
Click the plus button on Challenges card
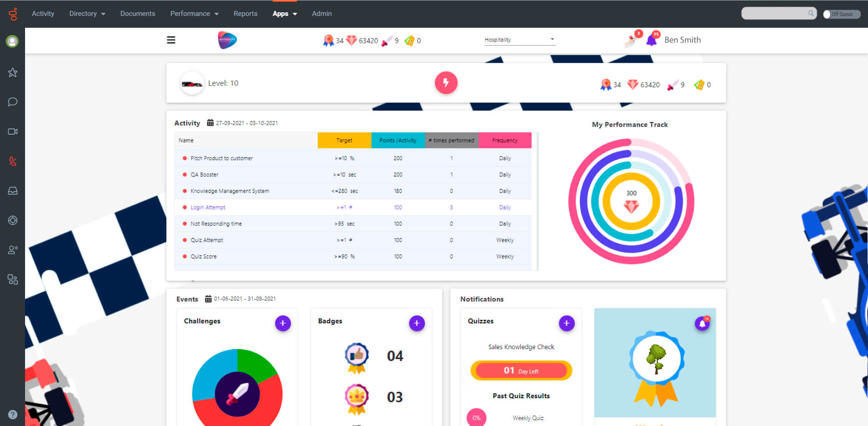coord(283,323)
